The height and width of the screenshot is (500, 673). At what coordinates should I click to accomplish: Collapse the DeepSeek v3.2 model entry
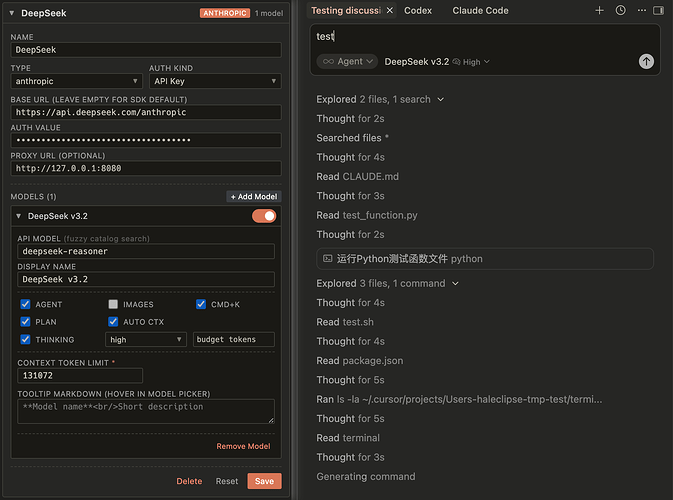point(18,216)
